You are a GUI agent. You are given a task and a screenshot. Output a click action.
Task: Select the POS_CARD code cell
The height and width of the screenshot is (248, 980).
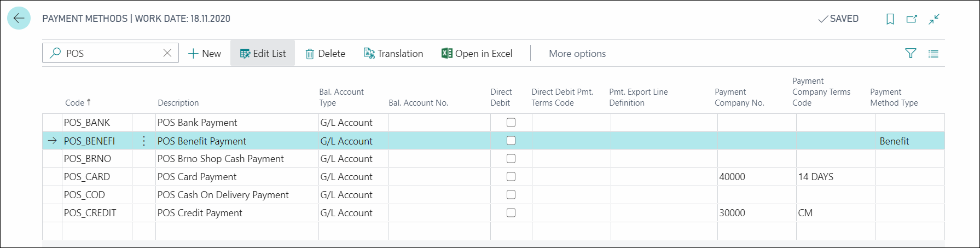point(97,177)
